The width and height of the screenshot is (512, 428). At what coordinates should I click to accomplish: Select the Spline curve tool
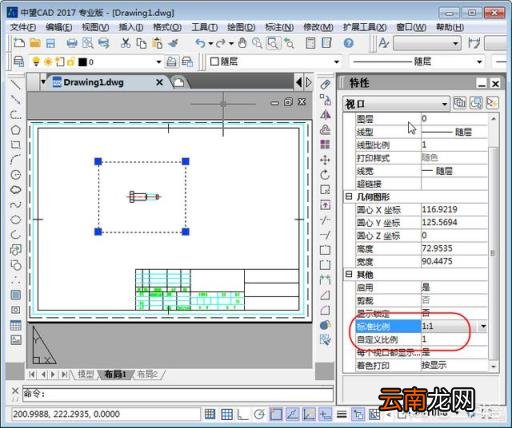click(16, 205)
